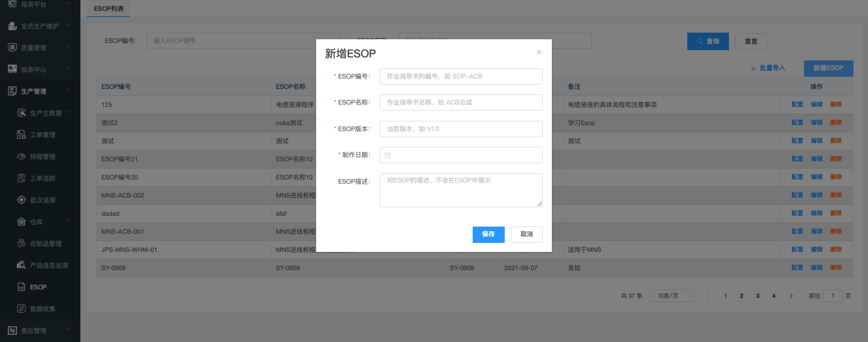
Task: Click the calendar icon in 制作日期 field
Action: [x=387, y=155]
